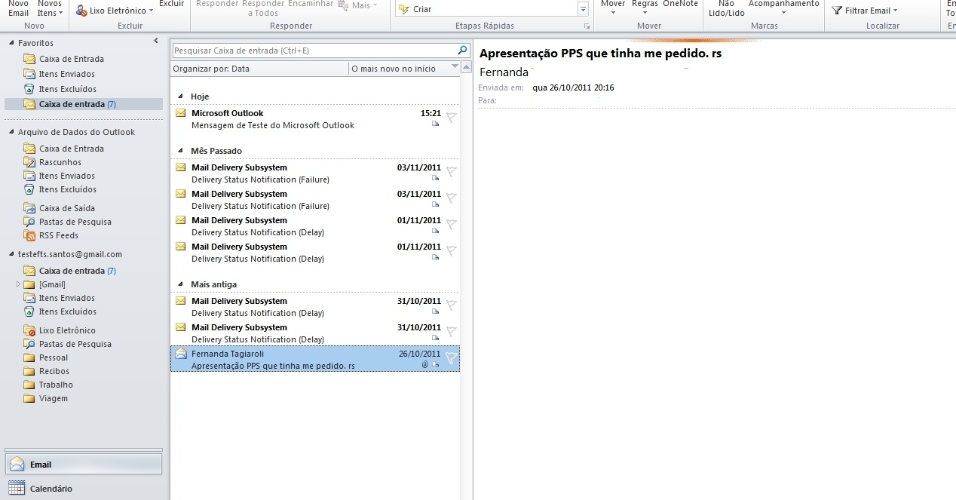Open Itens Enviados in Favoritos
The image size is (956, 500).
(66, 74)
